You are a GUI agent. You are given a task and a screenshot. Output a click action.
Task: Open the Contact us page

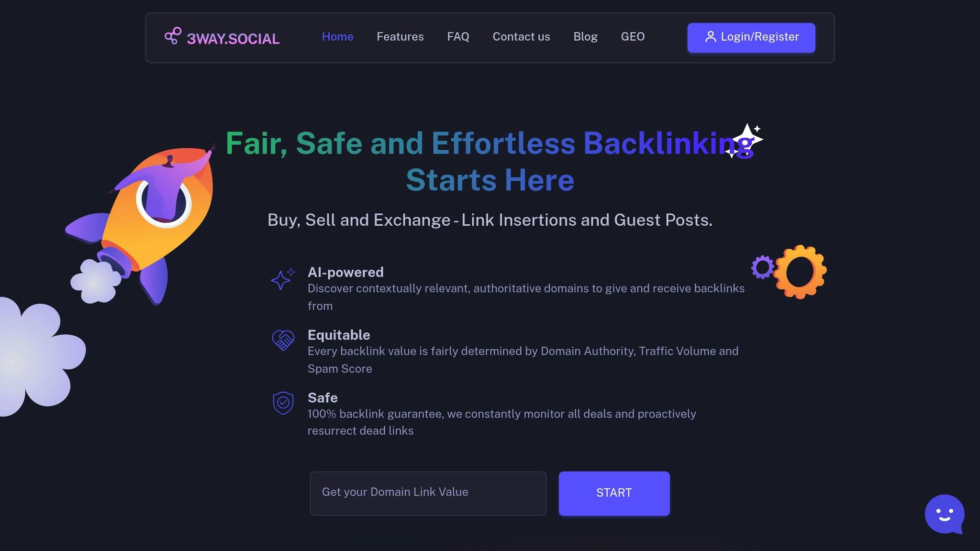pos(521,37)
